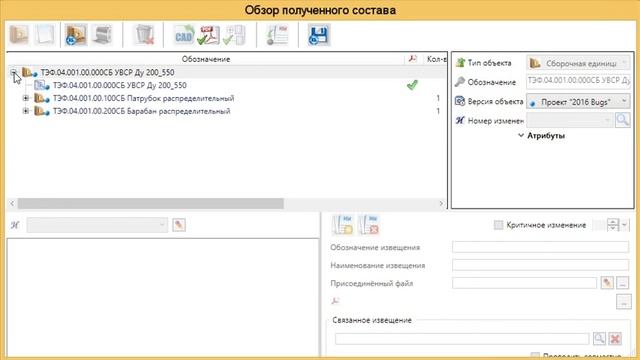Click the Обозначение column header
Viewport: 640px width, 360px height.
click(206, 59)
